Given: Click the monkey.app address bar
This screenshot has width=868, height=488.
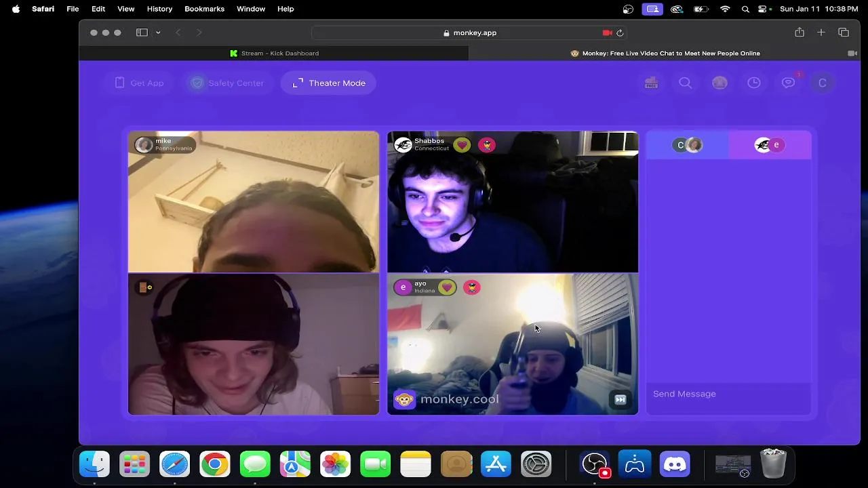Looking at the screenshot, I should tap(469, 33).
